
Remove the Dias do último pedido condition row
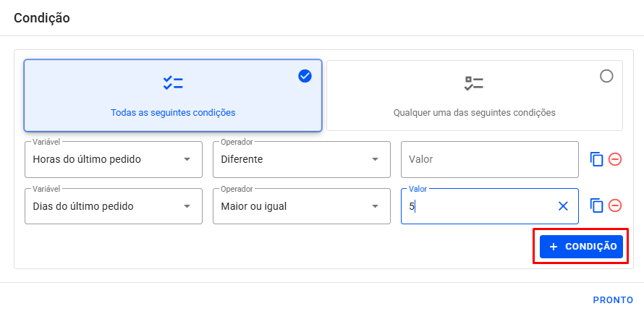pyautogui.click(x=615, y=206)
